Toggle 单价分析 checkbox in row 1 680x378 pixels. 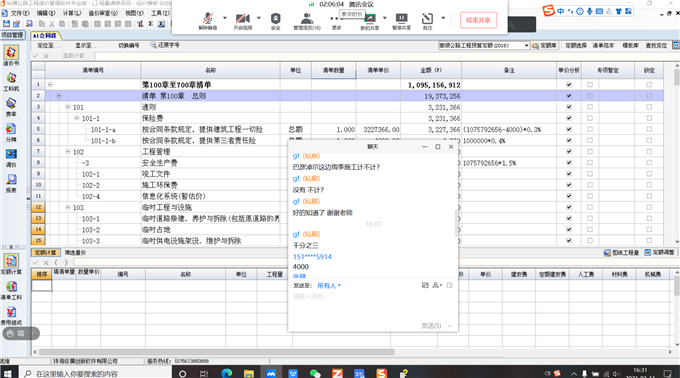(x=569, y=85)
